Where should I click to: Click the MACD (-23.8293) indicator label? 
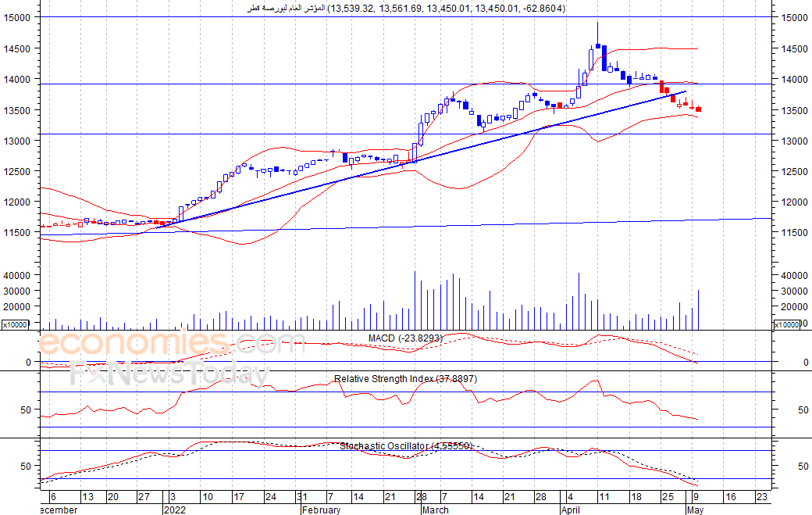(x=405, y=338)
